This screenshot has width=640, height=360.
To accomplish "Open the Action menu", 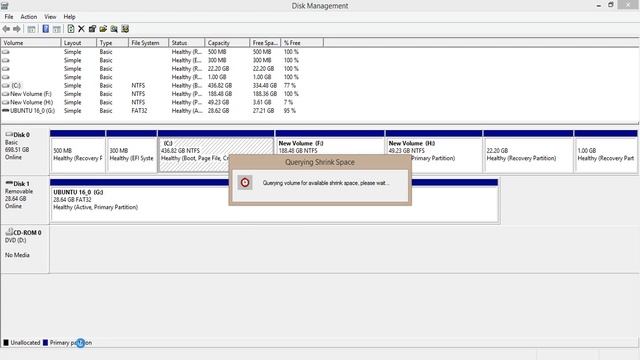I will [29, 17].
